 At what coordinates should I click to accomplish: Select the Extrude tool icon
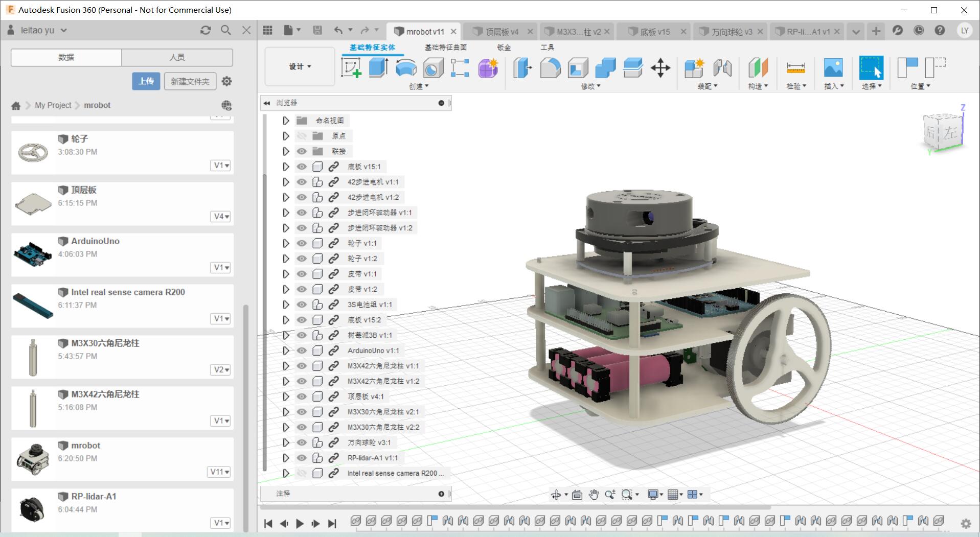(378, 67)
